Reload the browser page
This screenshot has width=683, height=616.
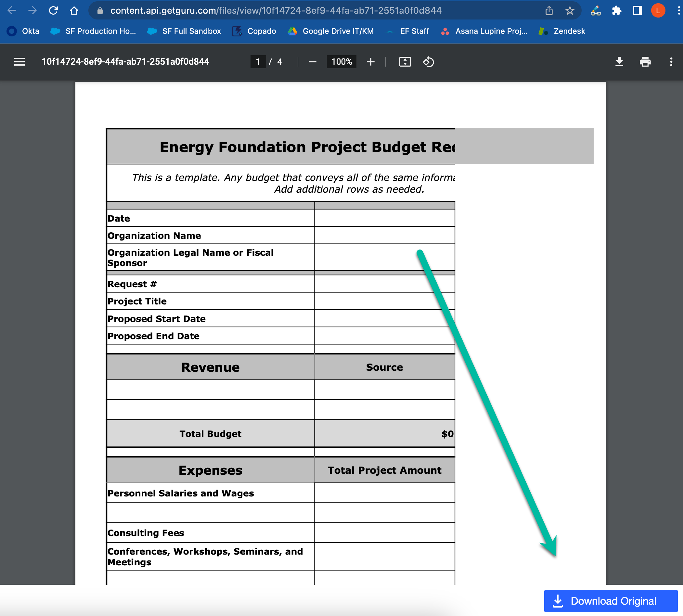click(x=53, y=10)
